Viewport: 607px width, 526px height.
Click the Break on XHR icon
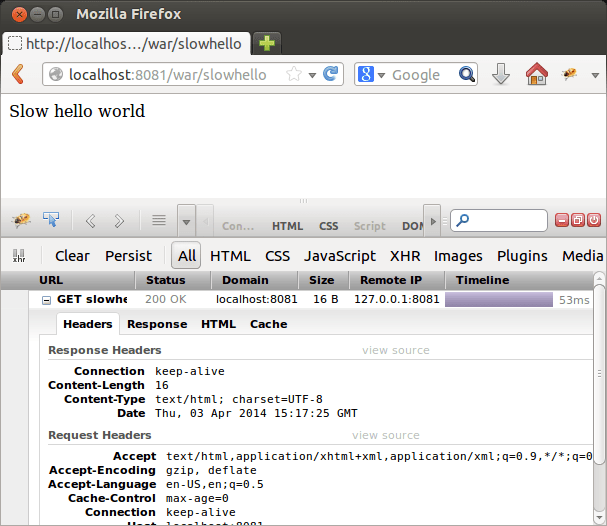pyautogui.click(x=19, y=256)
